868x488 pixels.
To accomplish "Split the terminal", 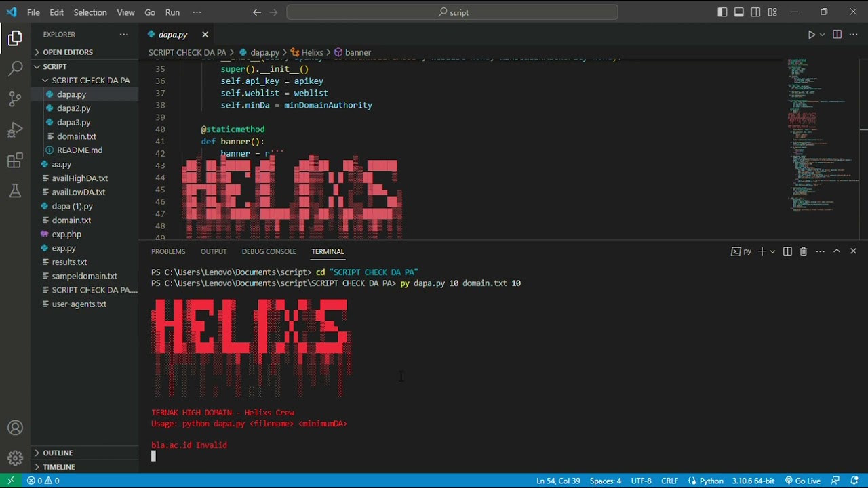I will click(x=787, y=251).
